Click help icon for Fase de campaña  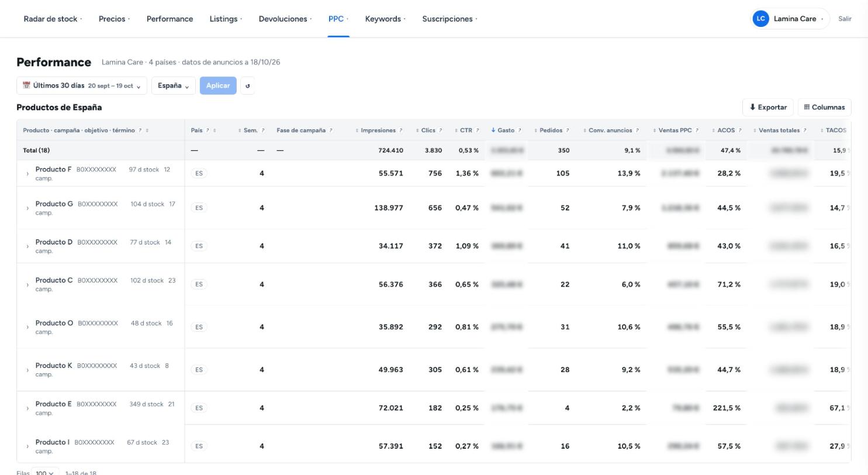[331, 130]
